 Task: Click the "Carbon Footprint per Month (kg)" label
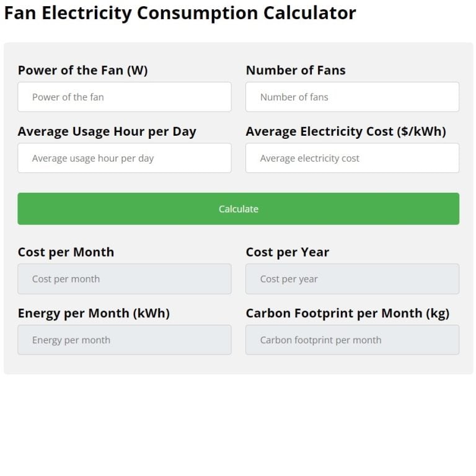(x=347, y=314)
